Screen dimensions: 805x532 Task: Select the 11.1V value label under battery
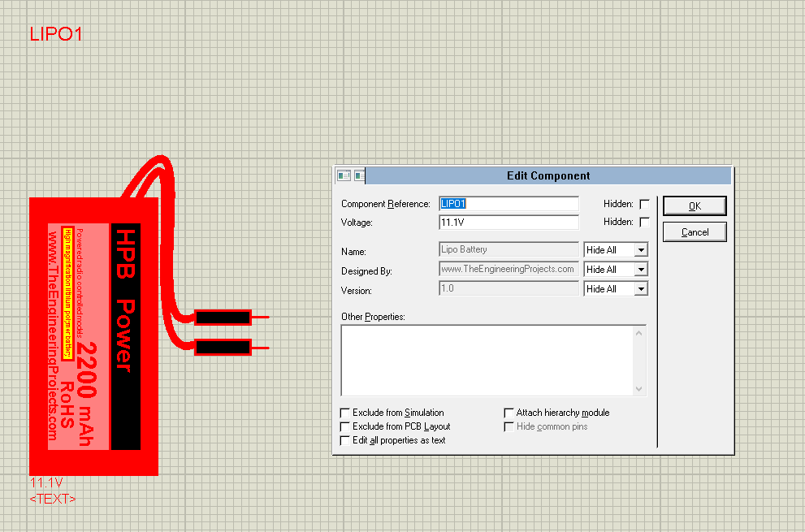click(x=46, y=482)
